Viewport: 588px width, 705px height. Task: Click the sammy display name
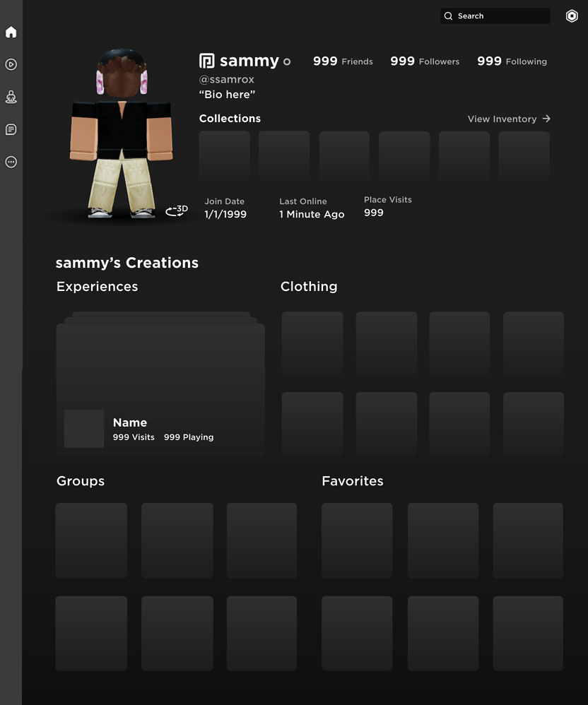pos(249,61)
